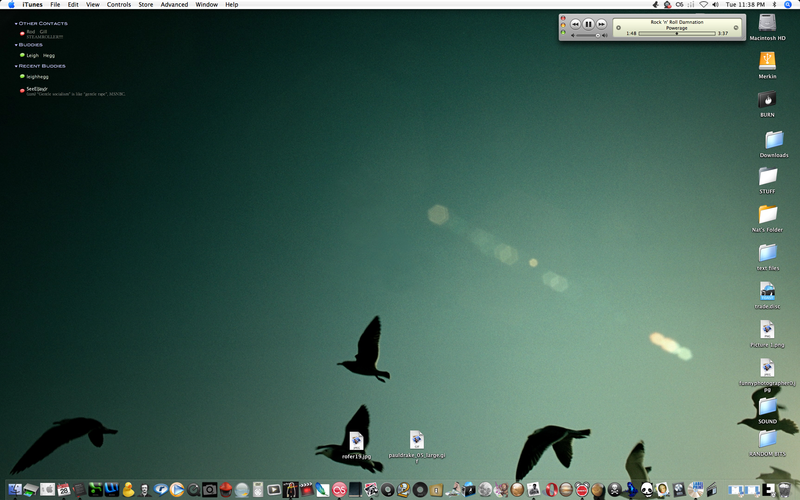Select the STUFF folder on desktop

(x=767, y=176)
